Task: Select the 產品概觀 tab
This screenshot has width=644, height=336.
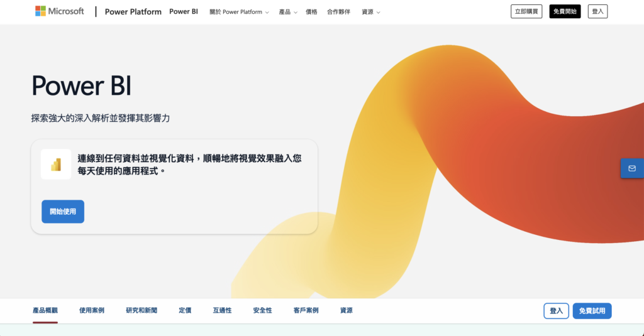Action: pyautogui.click(x=45, y=310)
